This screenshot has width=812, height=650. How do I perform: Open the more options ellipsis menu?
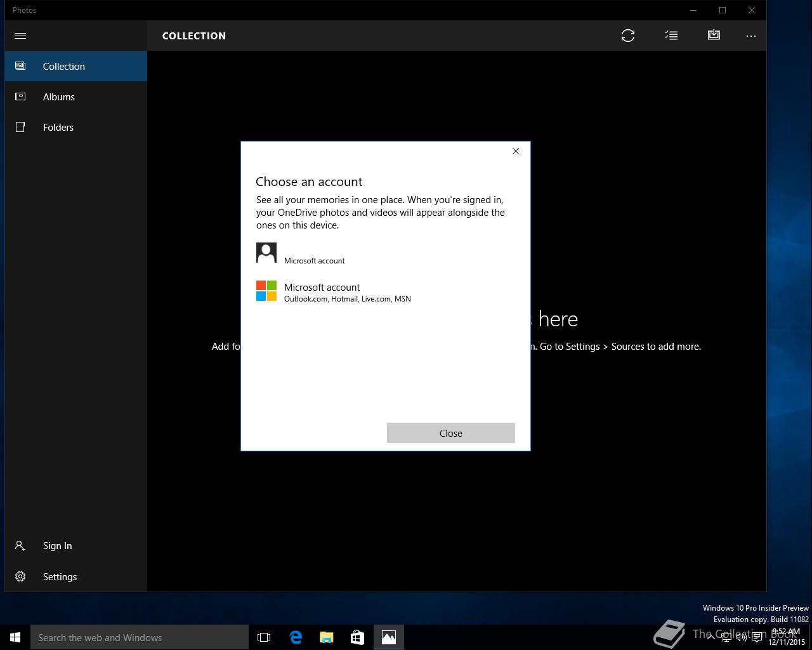(x=751, y=36)
